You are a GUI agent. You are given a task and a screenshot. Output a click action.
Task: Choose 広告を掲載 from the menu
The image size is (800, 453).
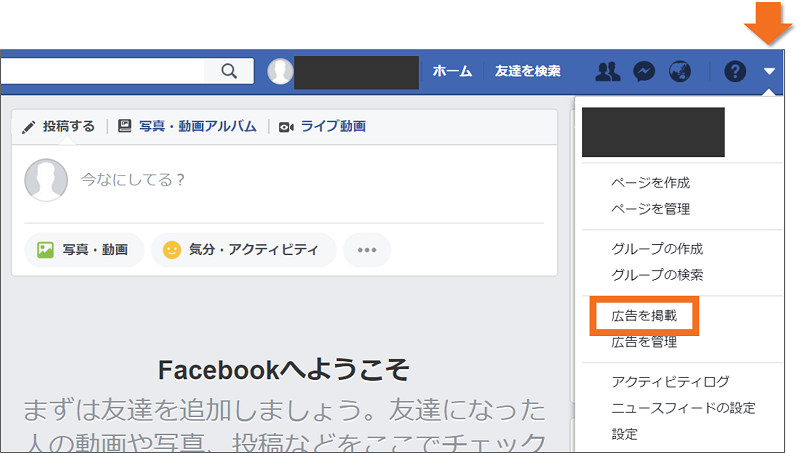(644, 316)
